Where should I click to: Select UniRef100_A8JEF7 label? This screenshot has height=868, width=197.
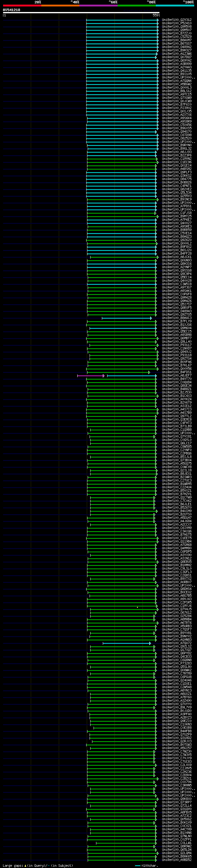coord(177,375)
